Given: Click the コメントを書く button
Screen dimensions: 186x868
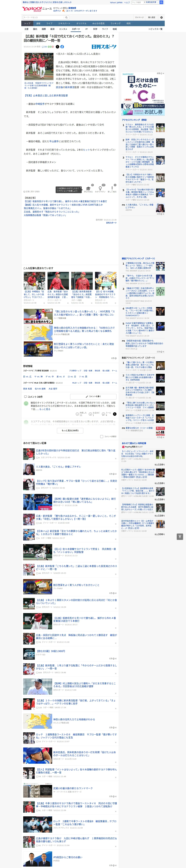Looking at the screenshot, I should (x=93, y=397).
